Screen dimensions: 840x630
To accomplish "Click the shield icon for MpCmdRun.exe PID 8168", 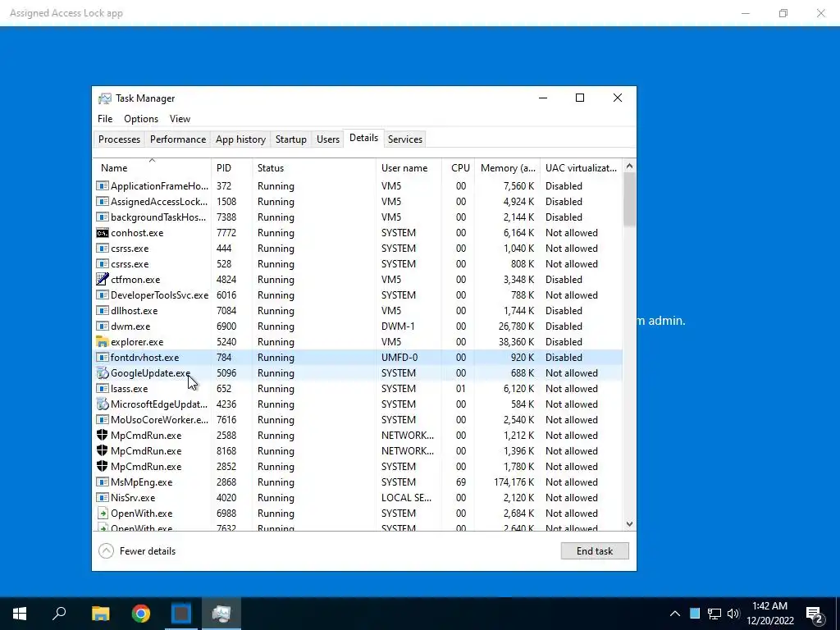I will coord(103,450).
